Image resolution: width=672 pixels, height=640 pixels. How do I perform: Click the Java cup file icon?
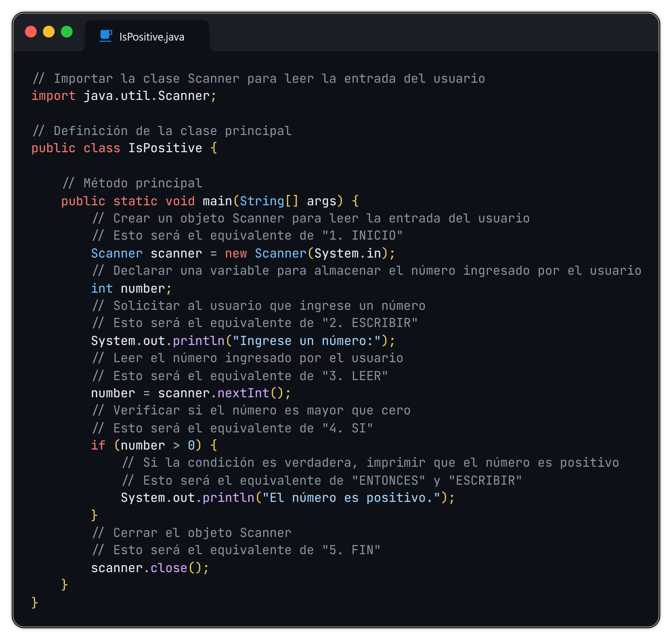pos(105,36)
